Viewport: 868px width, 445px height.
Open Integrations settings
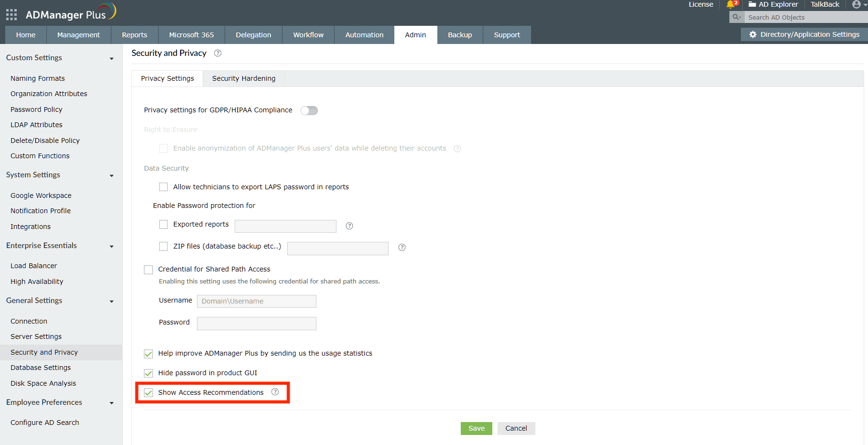31,227
